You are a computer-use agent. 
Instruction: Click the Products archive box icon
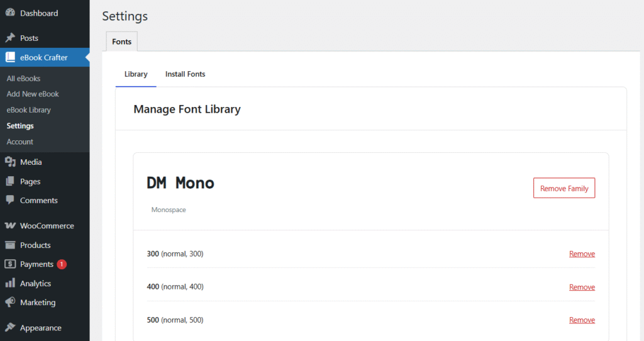tap(10, 245)
